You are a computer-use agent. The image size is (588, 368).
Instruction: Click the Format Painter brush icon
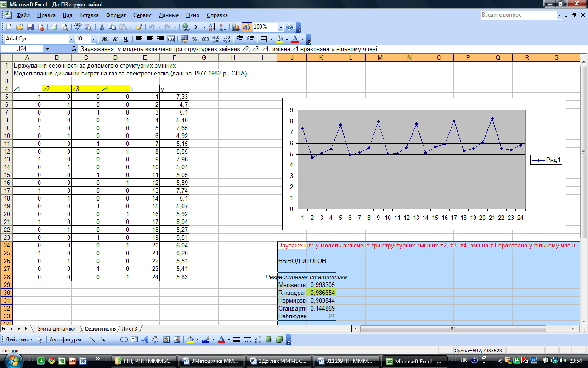[x=139, y=27]
